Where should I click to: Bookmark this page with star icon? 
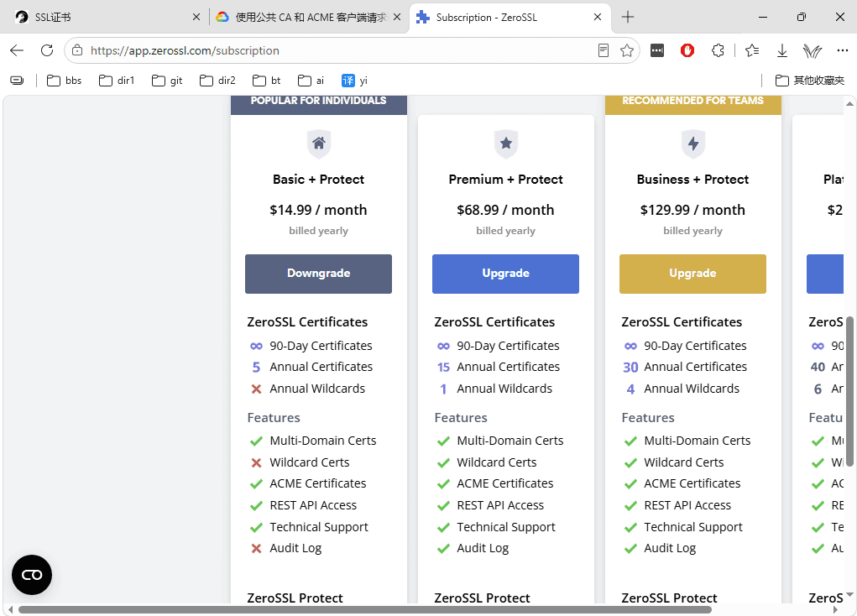(x=627, y=51)
